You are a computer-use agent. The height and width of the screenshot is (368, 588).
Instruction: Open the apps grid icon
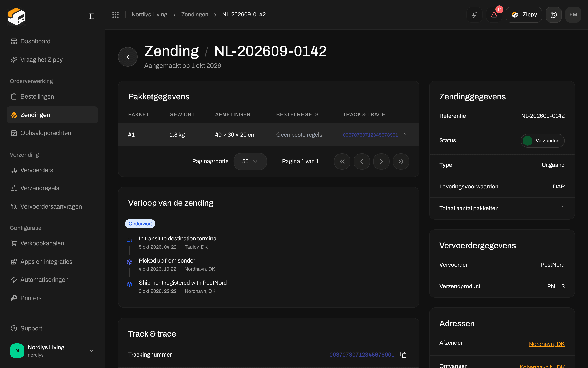coord(115,15)
